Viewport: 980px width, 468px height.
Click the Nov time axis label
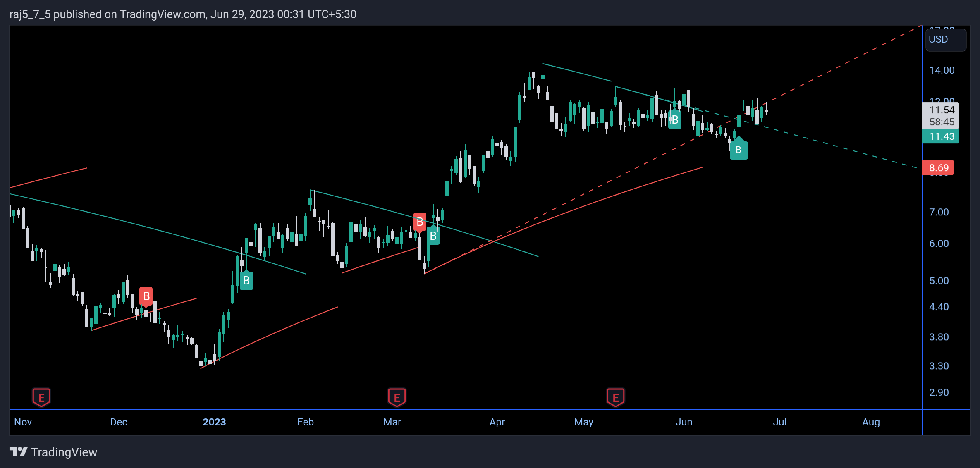click(23, 422)
